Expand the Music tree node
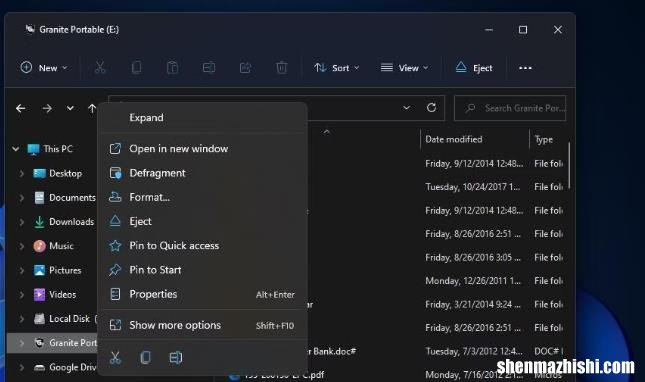 coord(21,246)
